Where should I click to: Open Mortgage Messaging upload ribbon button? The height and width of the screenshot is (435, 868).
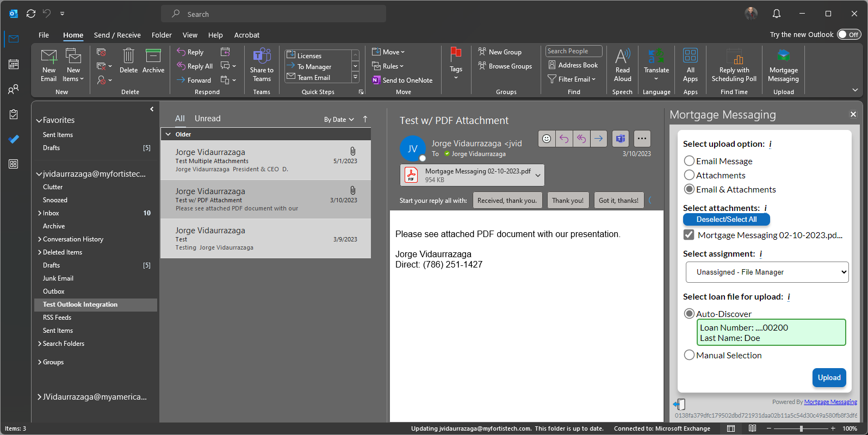point(783,65)
